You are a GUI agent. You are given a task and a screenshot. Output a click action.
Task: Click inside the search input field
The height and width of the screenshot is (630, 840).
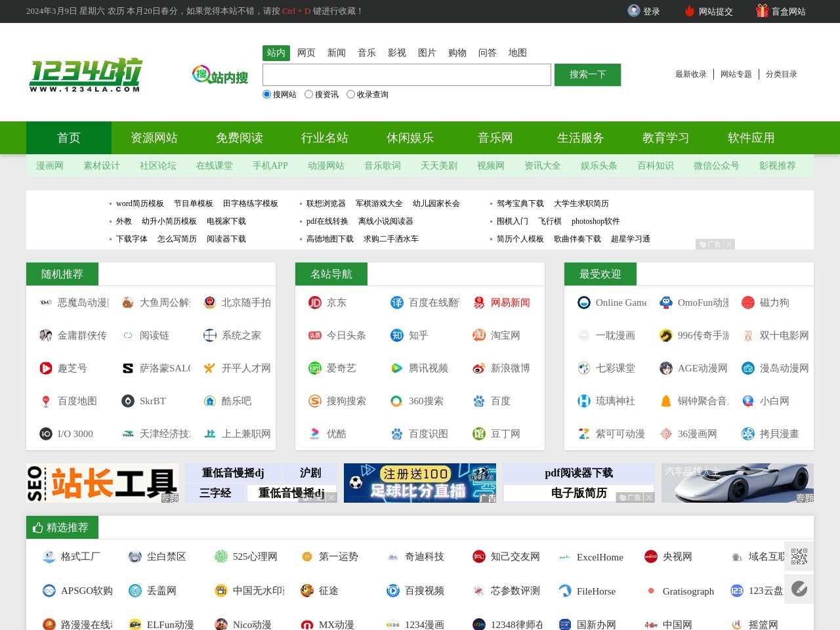pos(406,74)
